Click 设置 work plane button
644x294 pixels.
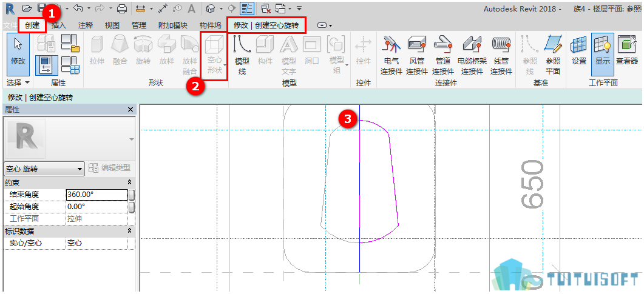tap(579, 50)
